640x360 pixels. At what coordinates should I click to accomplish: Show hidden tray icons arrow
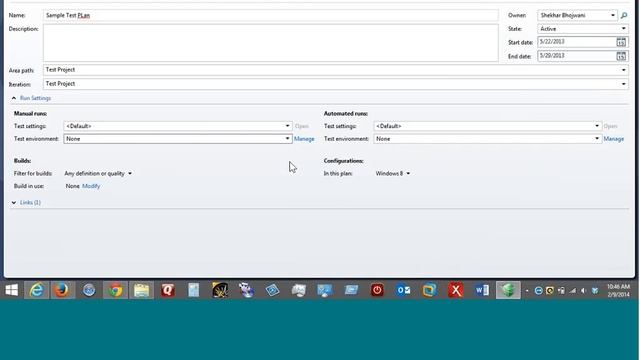pos(527,291)
